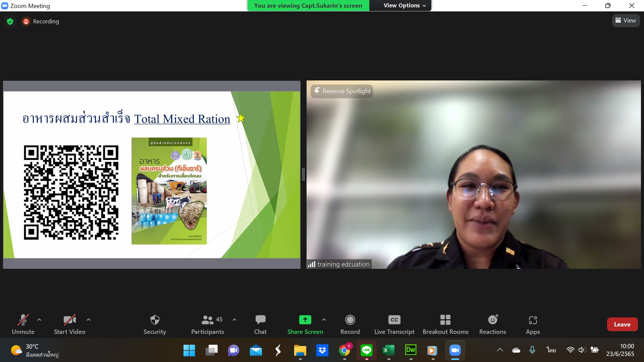Open Dreamweaver from the taskbar
644x362 pixels.
[411, 350]
